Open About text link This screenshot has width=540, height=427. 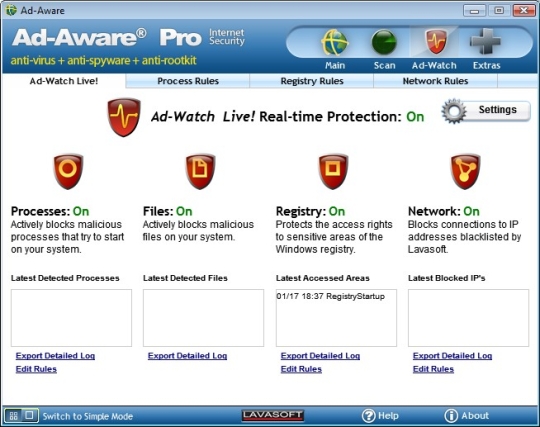tap(475, 416)
